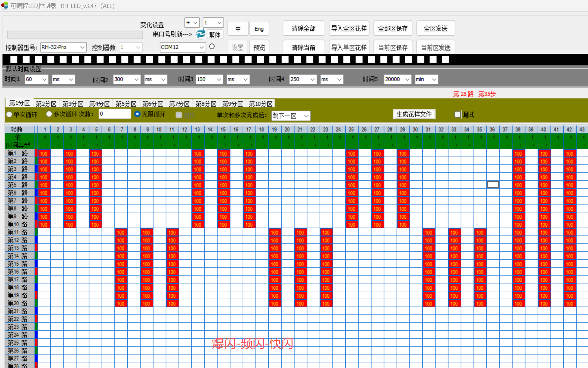The height and width of the screenshot is (368, 588).
Task: Click the 次数 loop count input field
Action: click(114, 114)
